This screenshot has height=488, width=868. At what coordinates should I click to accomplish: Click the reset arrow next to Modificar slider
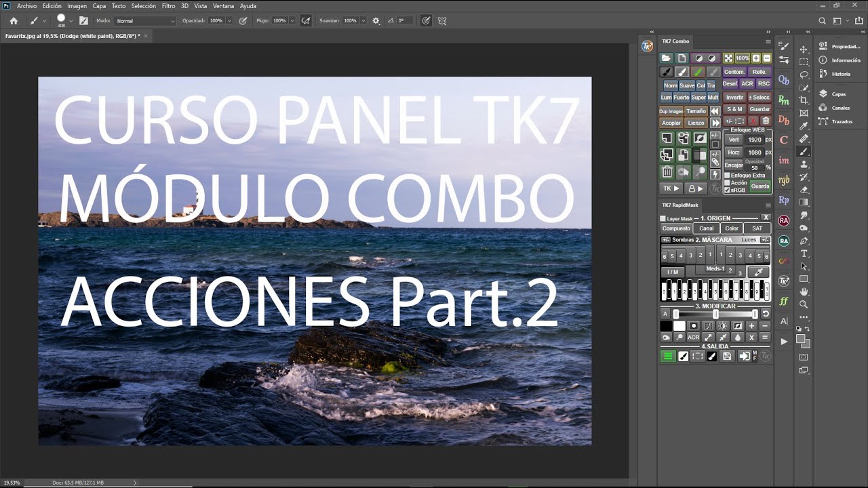point(766,314)
